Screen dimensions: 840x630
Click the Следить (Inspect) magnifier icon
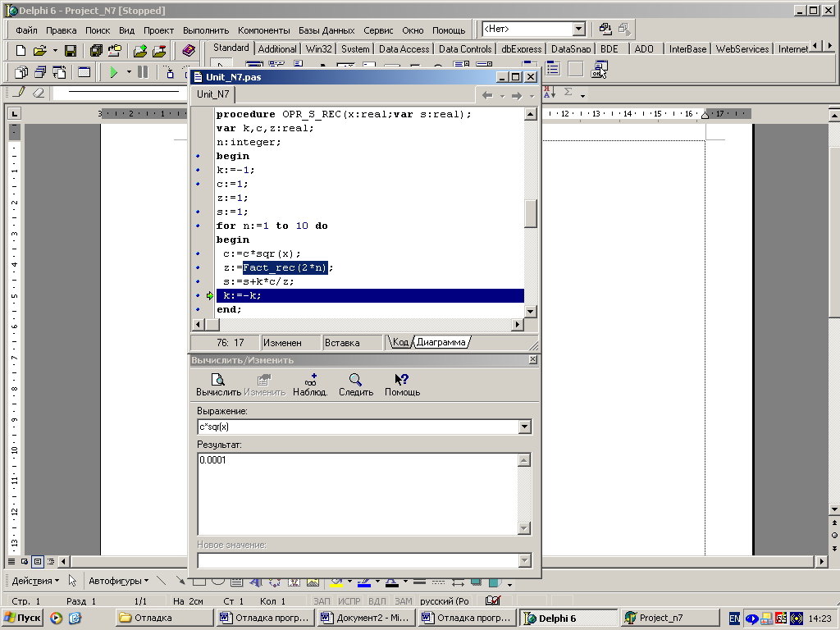[x=355, y=380]
